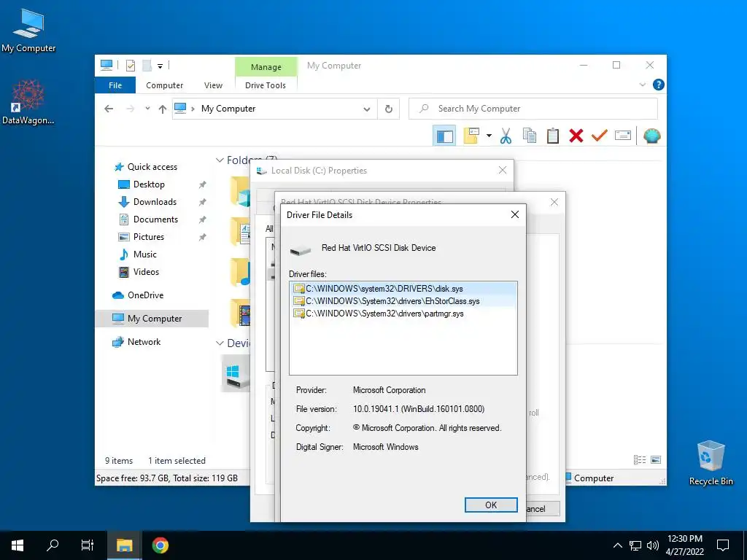Screen dimensions: 747x560
Task: Click the Back navigation arrow
Action: point(109,109)
